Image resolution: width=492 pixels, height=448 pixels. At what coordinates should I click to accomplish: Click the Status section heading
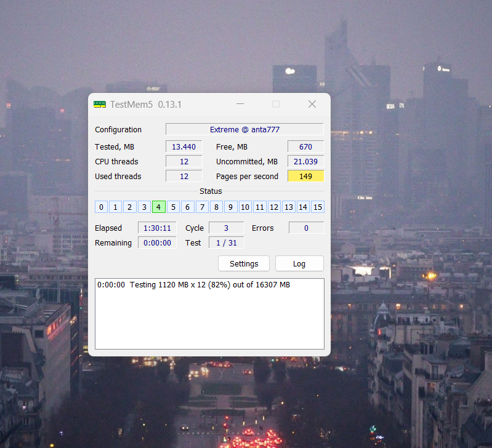pyautogui.click(x=211, y=191)
